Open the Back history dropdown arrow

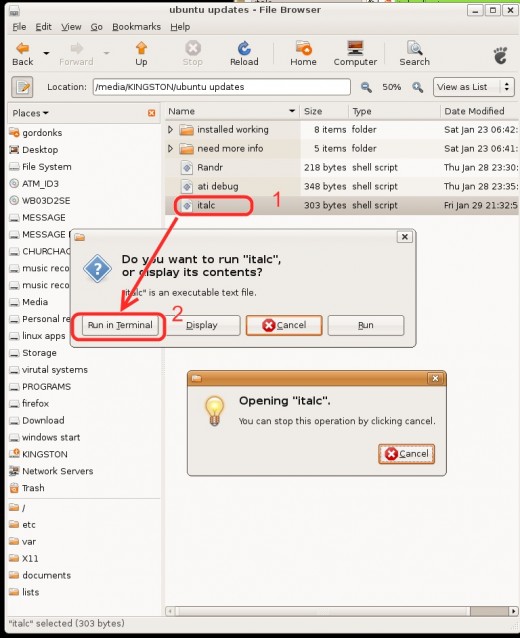pyautogui.click(x=46, y=53)
